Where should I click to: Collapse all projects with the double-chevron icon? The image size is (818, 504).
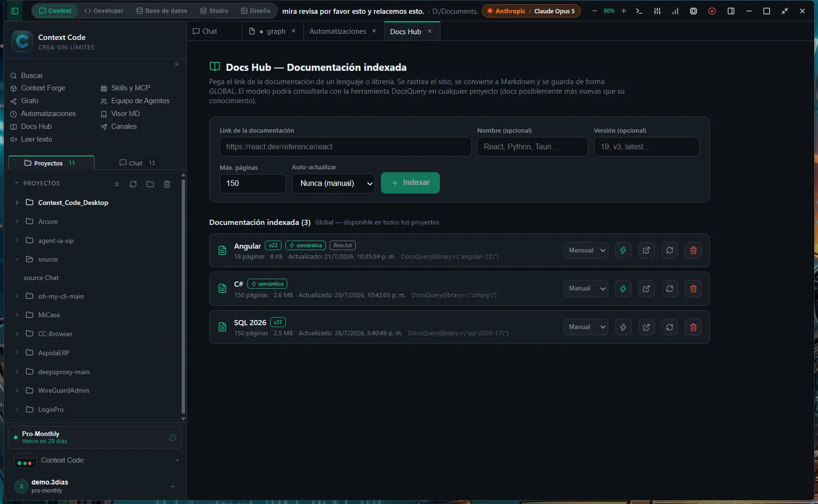tap(117, 184)
